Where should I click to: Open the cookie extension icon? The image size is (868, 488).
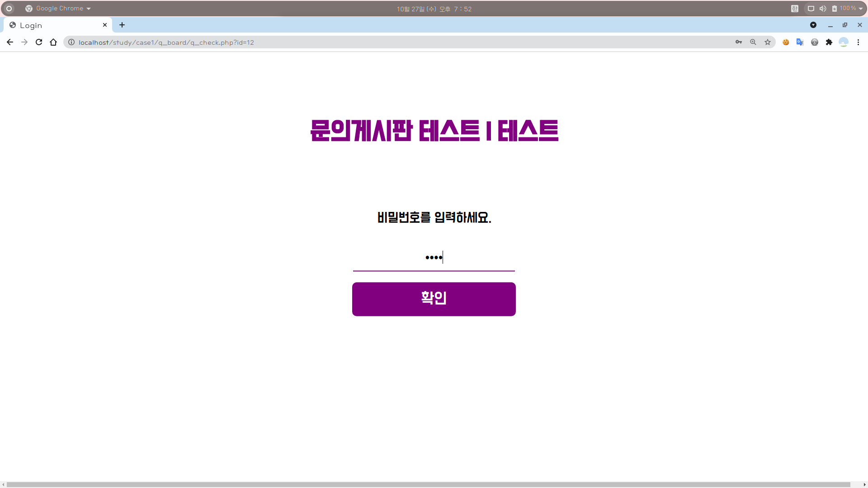(786, 42)
